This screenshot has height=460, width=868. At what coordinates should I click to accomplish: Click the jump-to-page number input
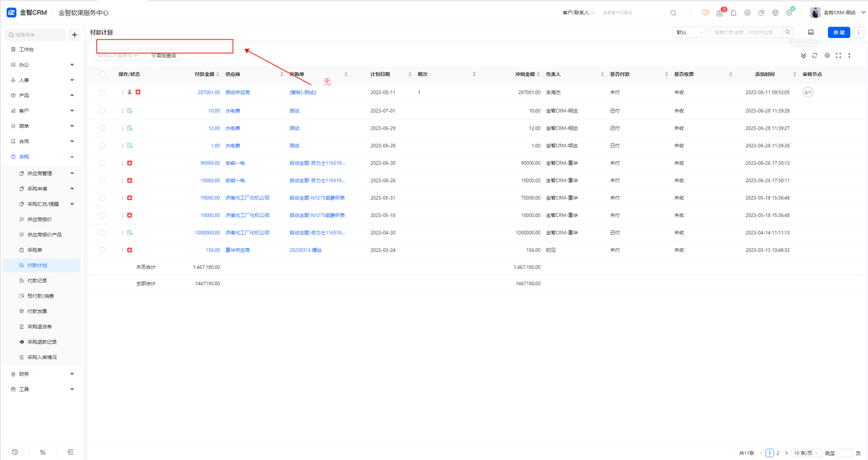pos(845,453)
